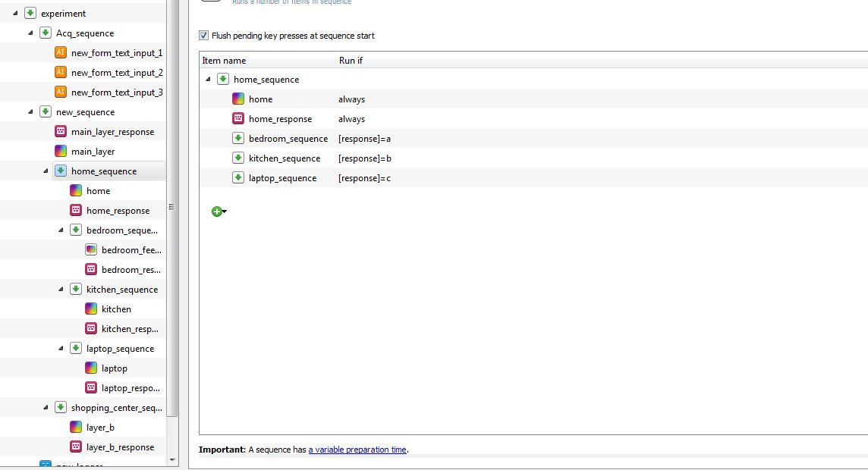Screen dimensions: 868x470
Task: Select the layer_b_response tree label
Action: (120, 446)
